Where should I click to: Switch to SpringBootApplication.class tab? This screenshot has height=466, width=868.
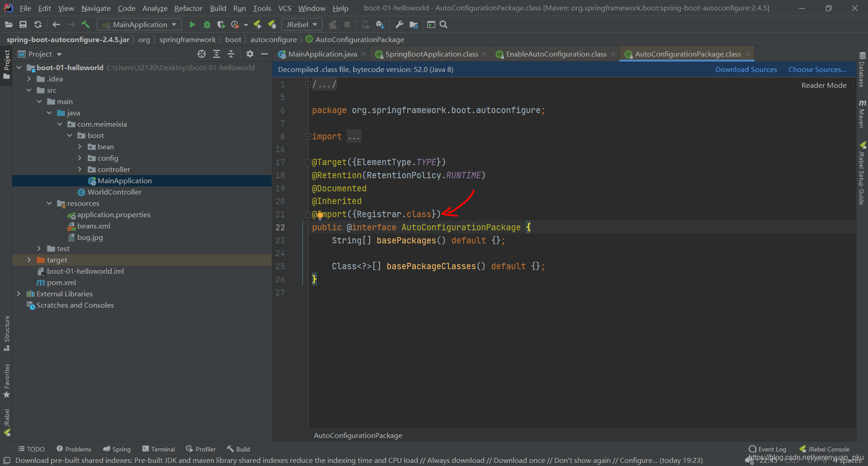click(431, 54)
